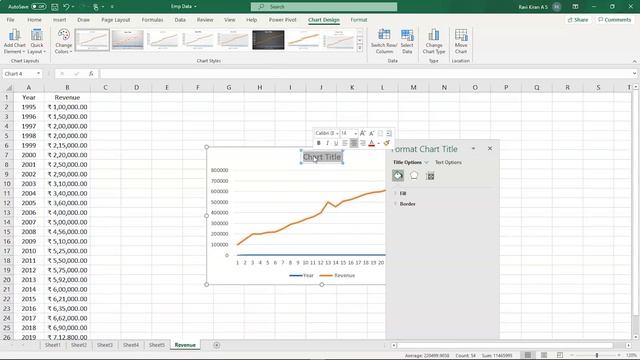Switch to the Formulas ribbon tab
Viewport: 640px width, 360px height.
[152, 20]
